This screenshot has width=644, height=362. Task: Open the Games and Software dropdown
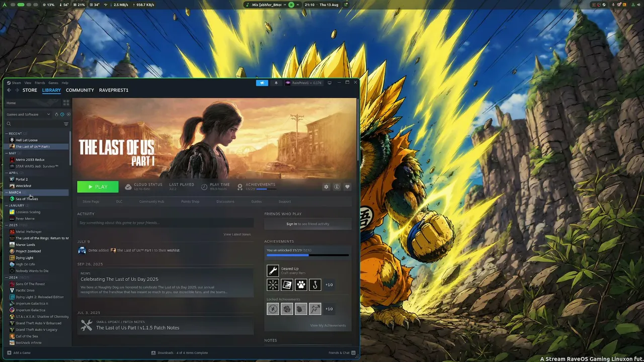tap(28, 114)
